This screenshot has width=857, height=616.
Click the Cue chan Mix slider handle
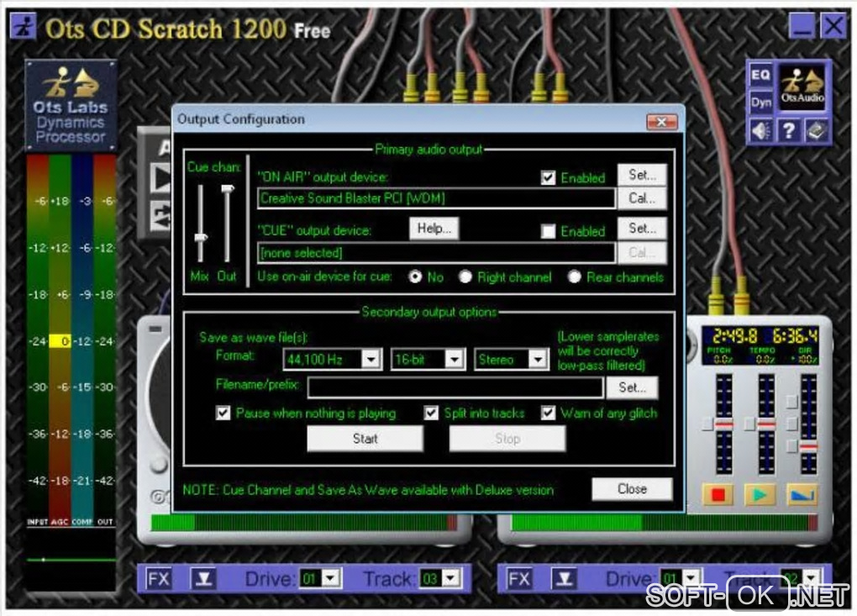201,237
